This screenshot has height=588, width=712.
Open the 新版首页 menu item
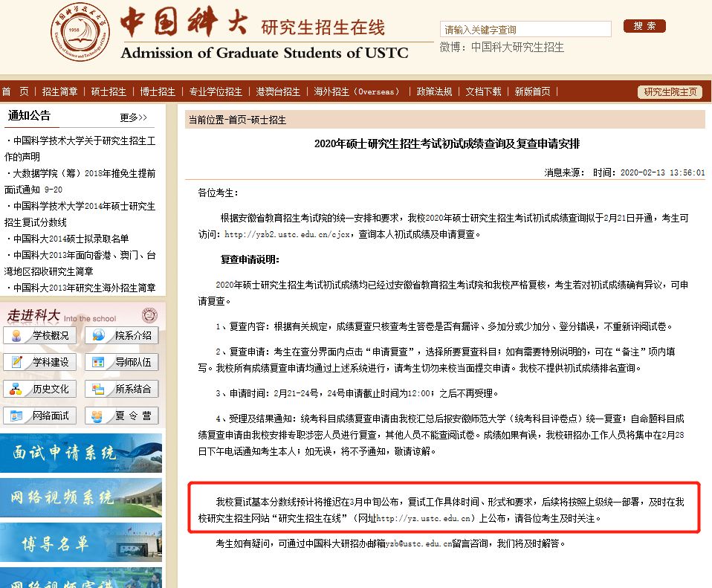(x=532, y=91)
